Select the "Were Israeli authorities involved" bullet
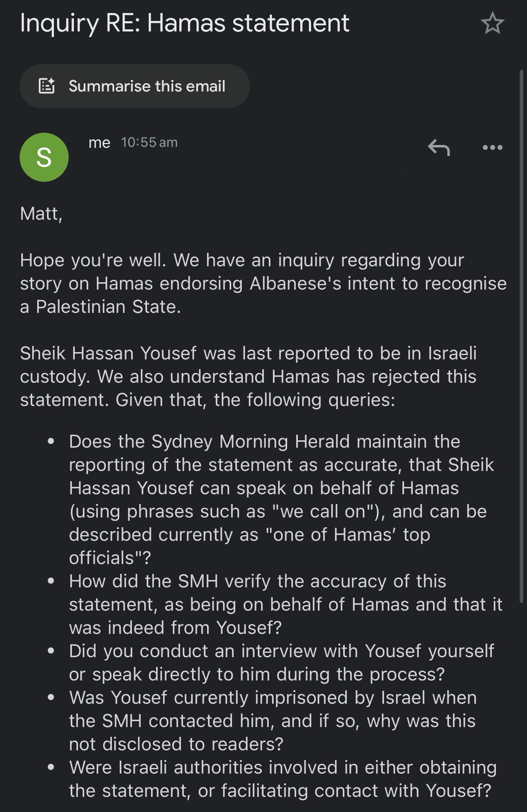527x812 pixels. [283, 767]
